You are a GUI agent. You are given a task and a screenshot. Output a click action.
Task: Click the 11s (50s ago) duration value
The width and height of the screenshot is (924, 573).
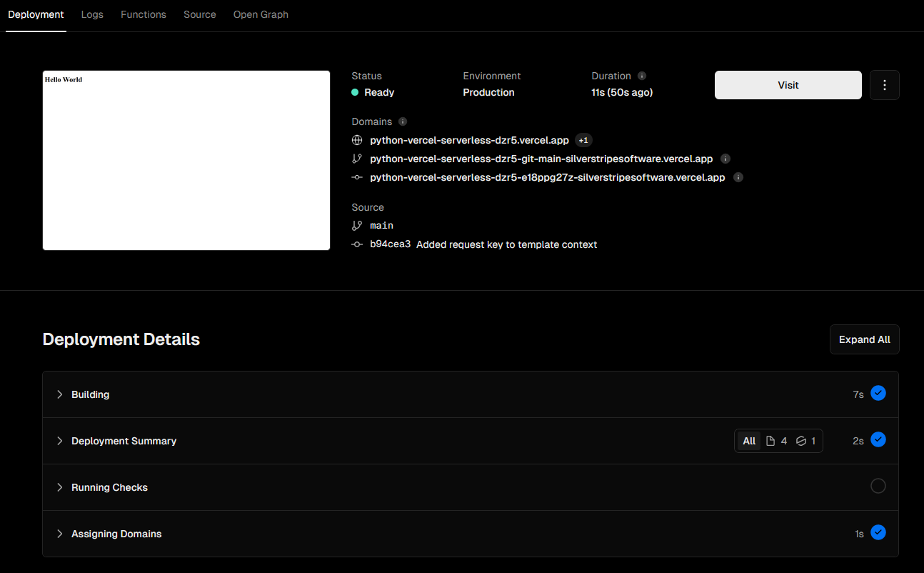point(622,92)
